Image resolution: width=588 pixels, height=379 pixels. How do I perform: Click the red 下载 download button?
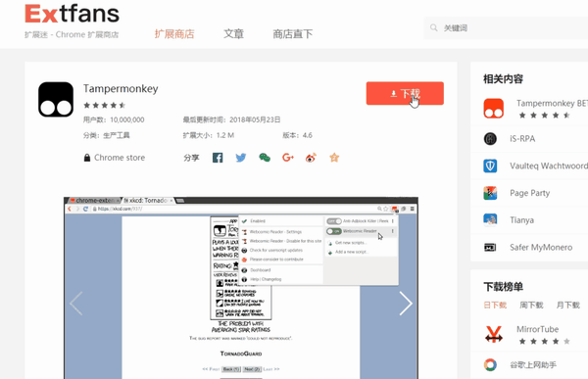click(405, 93)
